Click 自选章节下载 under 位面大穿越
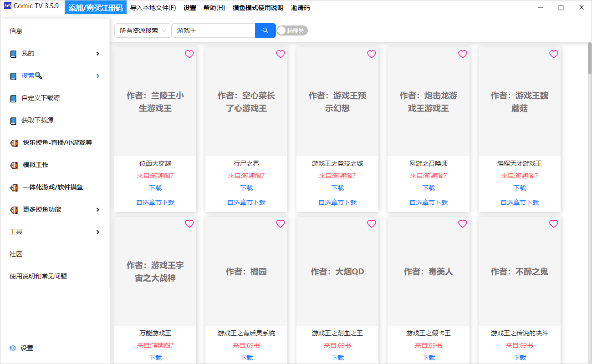Image resolution: width=592 pixels, height=364 pixels. click(155, 202)
